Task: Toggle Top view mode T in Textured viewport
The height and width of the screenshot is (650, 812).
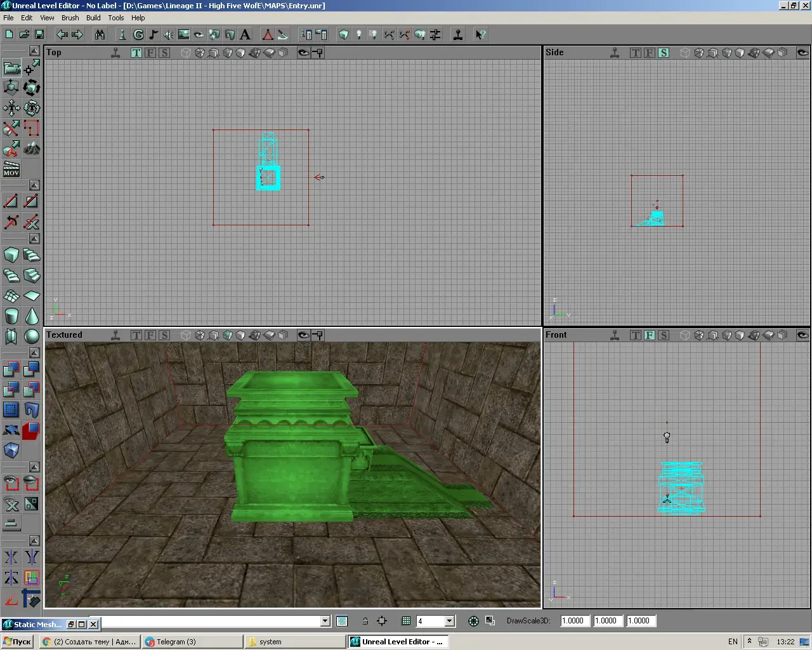Action: tap(136, 335)
